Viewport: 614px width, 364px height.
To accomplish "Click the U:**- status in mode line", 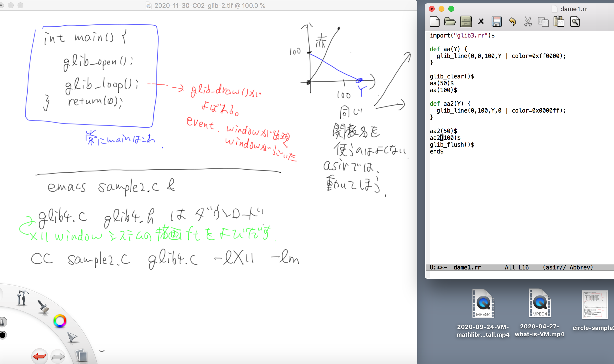I will [x=438, y=267].
